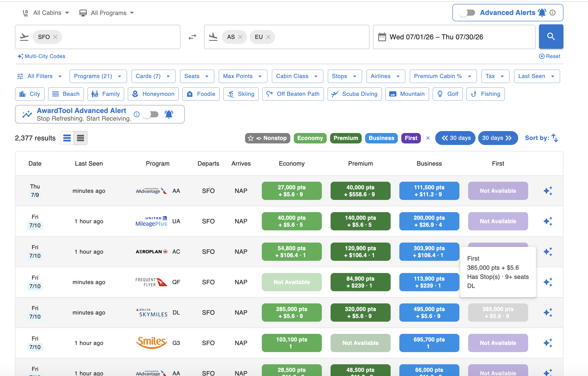Screen dimensions: 588x376
Task: Open the Multi-City Codes link
Action: (x=41, y=56)
